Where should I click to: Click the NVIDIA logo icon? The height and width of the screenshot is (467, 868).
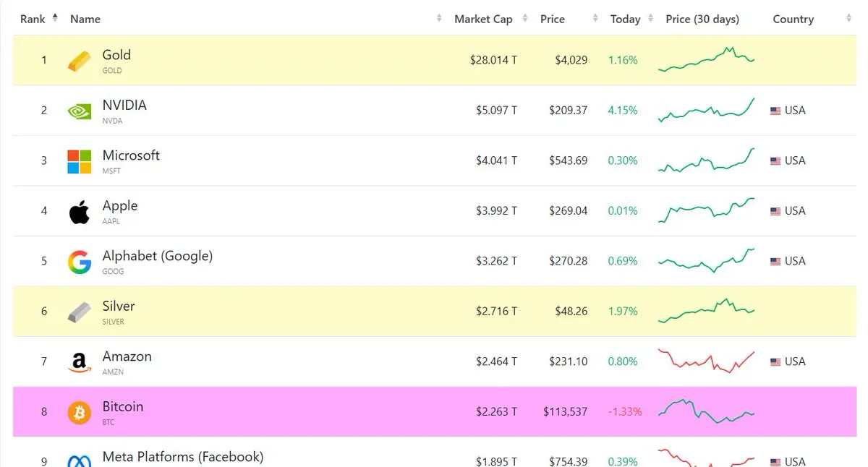pyautogui.click(x=80, y=111)
